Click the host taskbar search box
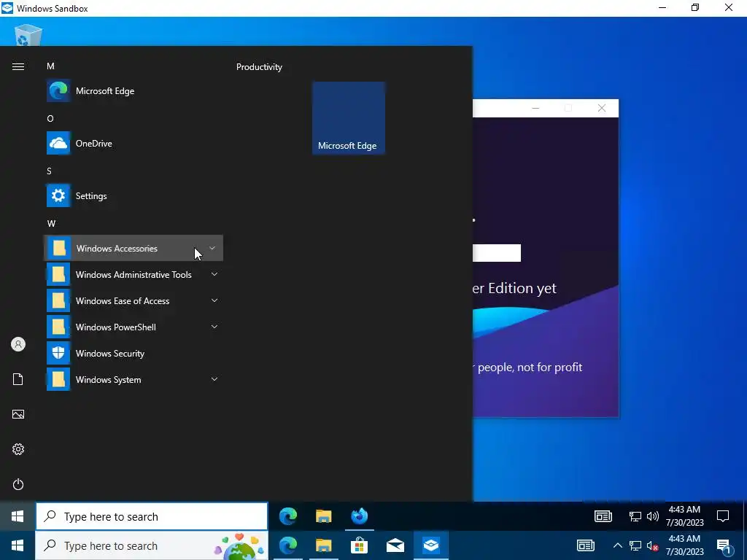Image resolution: width=747 pixels, height=560 pixels. click(152, 545)
